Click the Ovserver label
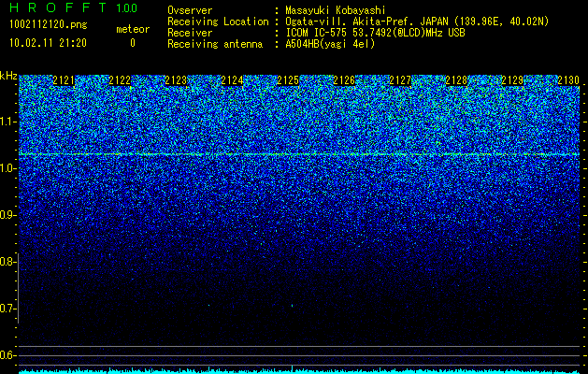The height and width of the screenshot is (374, 588). point(190,10)
